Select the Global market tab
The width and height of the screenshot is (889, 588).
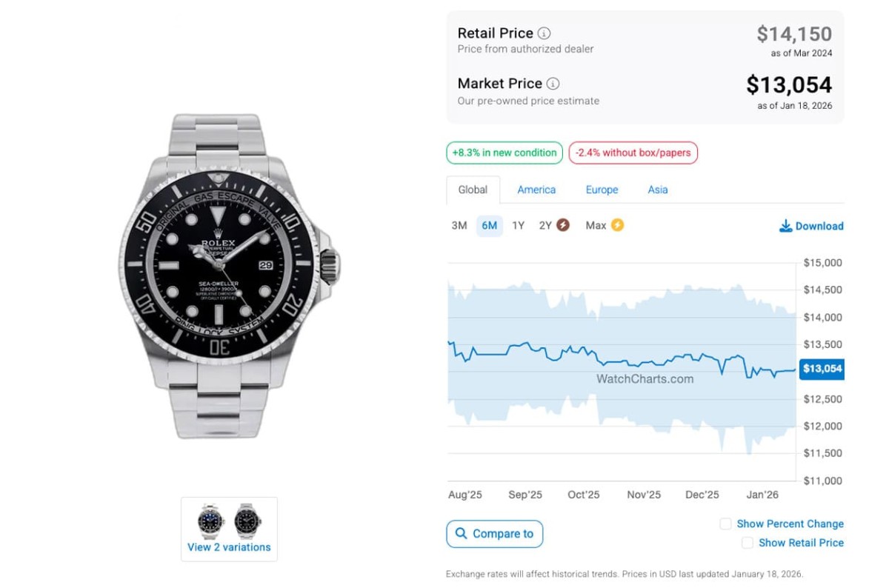point(473,190)
